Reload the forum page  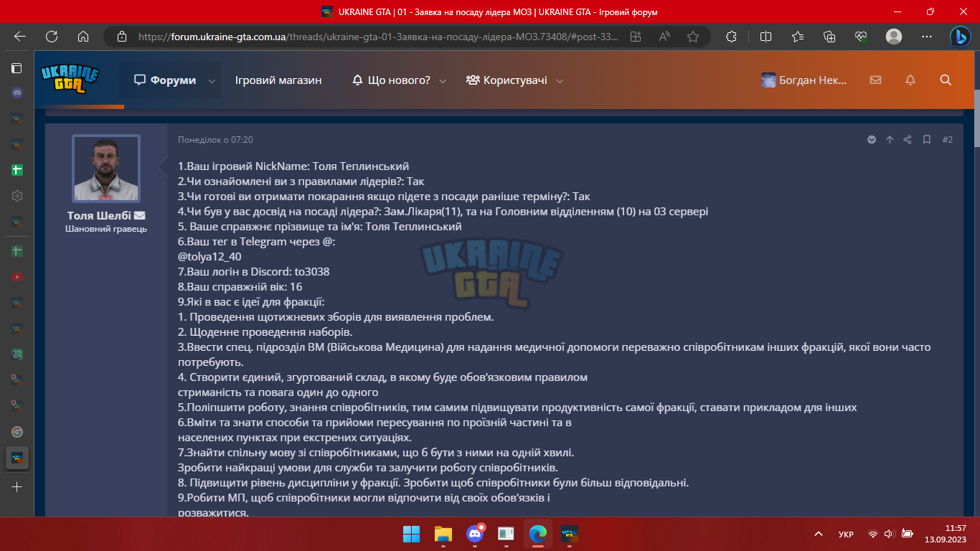tap(52, 37)
